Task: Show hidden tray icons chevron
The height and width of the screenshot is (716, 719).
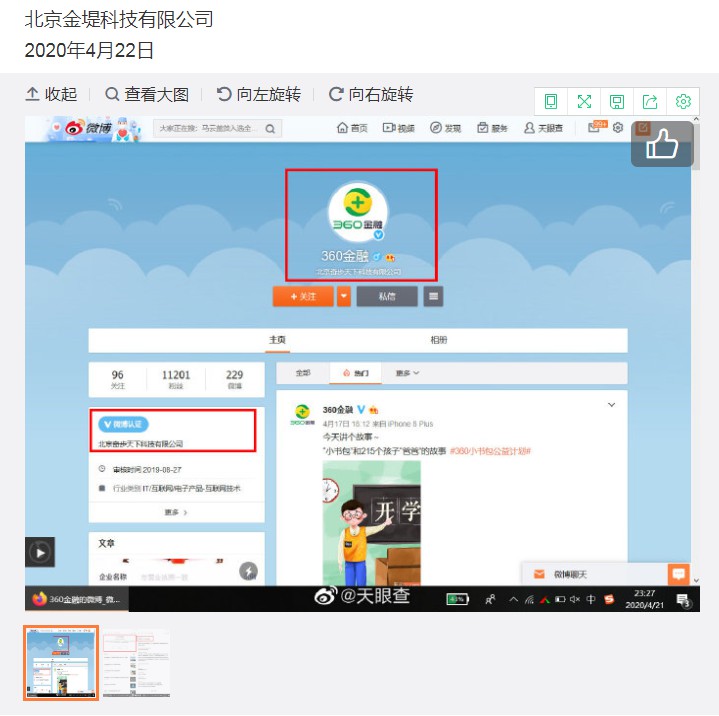Action: coord(514,599)
